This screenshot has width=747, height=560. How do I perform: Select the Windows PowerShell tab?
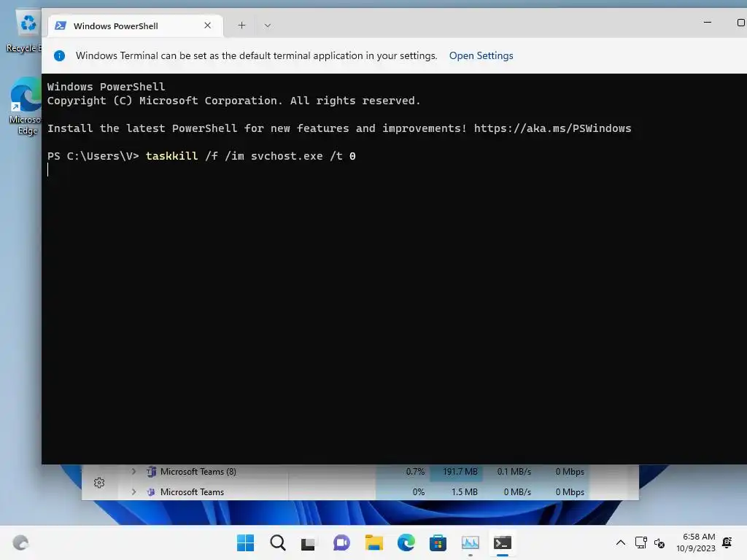pos(135,26)
